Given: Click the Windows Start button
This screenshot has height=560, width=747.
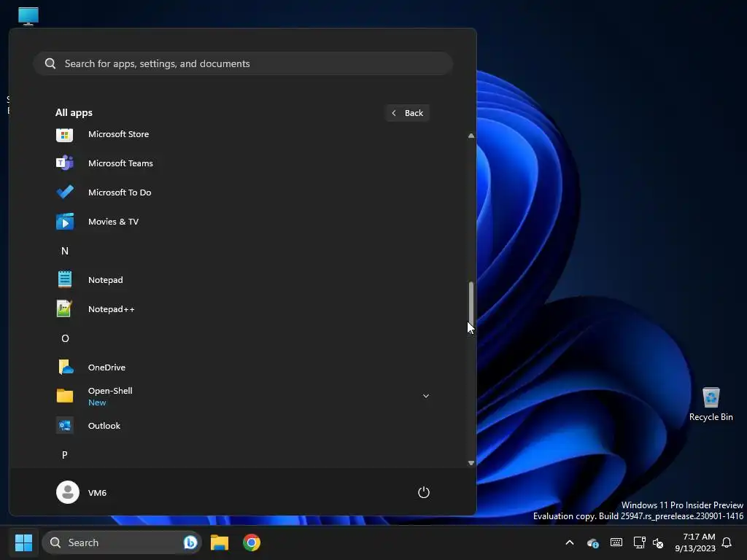Looking at the screenshot, I should coord(24,542).
